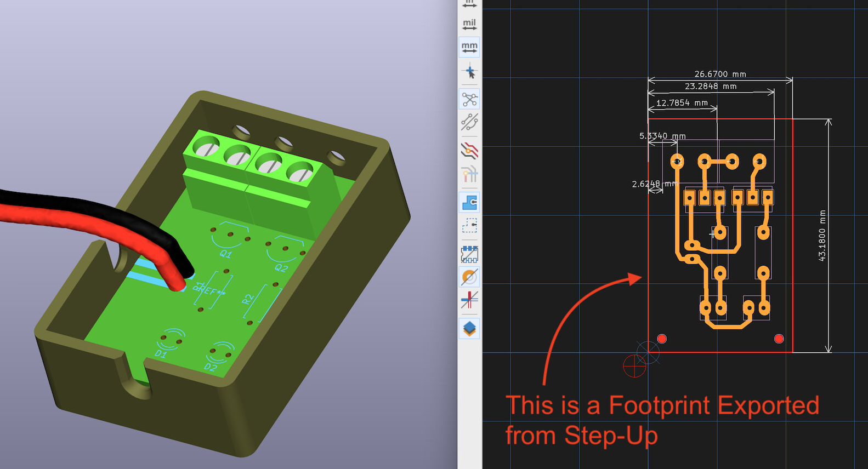The width and height of the screenshot is (868, 469).
Task: Toggle ratsnest display button
Action: click(469, 99)
